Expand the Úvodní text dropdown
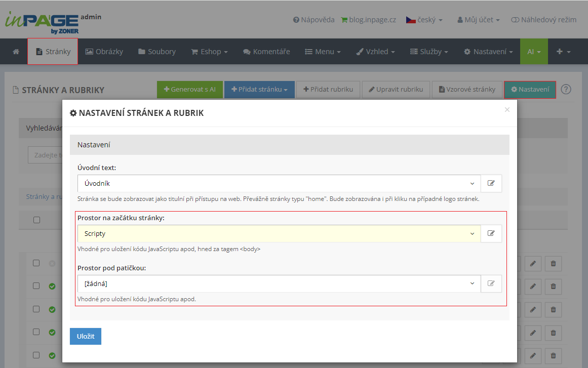The height and width of the screenshot is (368, 588). click(x=279, y=183)
